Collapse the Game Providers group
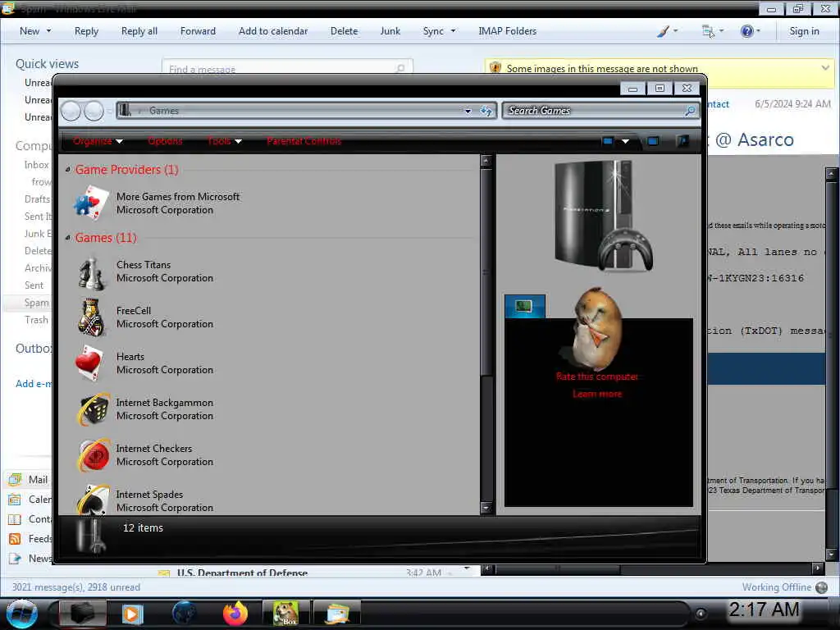840x630 pixels. point(68,169)
